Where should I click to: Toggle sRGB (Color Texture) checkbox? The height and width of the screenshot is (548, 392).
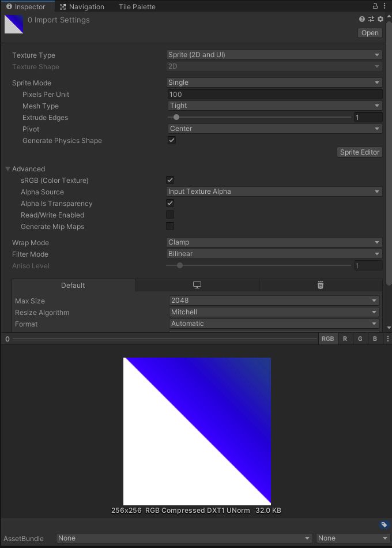pos(170,180)
